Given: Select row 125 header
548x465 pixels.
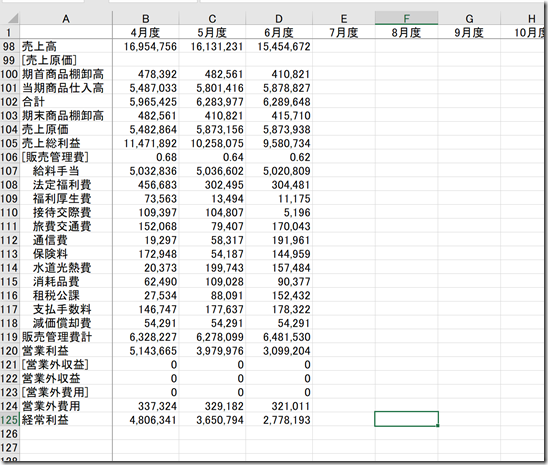Looking at the screenshot, I should [x=9, y=420].
